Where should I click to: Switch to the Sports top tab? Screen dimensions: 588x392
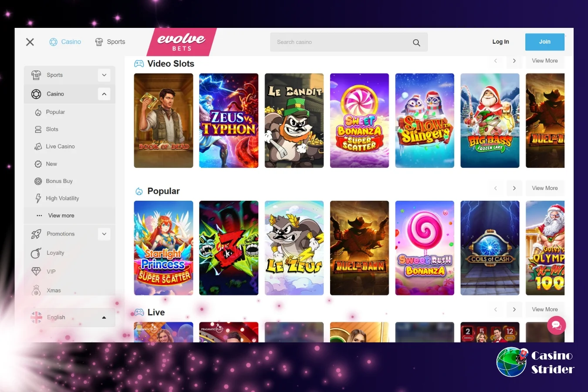click(x=110, y=42)
